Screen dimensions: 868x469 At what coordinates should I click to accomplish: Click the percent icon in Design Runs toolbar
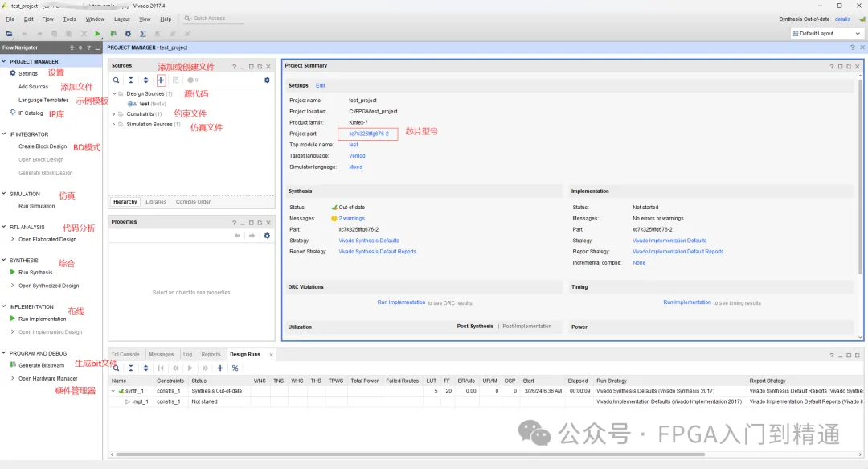(x=235, y=368)
